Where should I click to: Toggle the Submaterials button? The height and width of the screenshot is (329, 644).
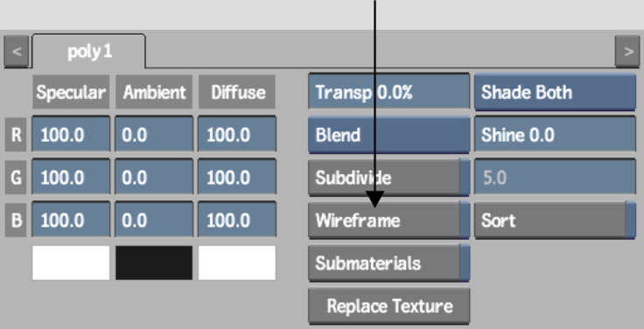pos(388,262)
